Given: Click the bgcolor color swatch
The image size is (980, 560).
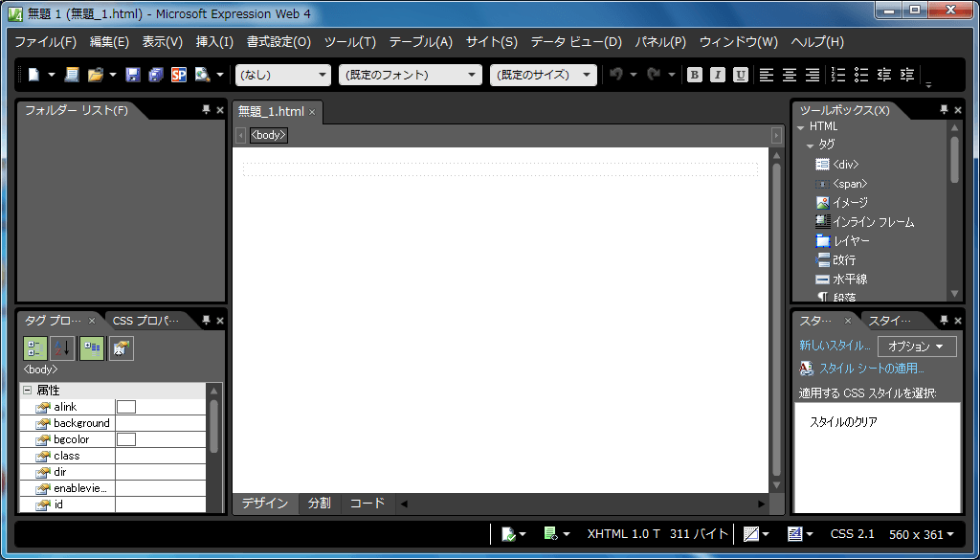Looking at the screenshot, I should coord(126,439).
